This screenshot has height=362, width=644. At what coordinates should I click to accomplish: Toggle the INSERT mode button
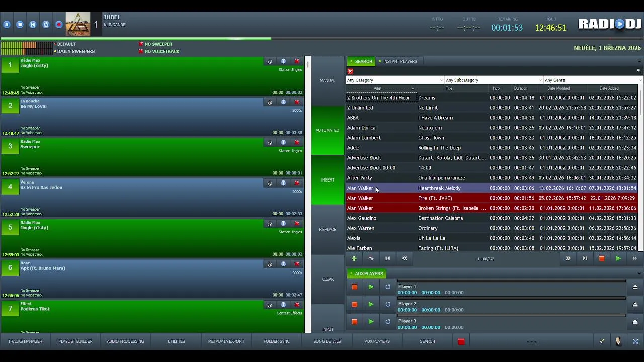(x=328, y=180)
